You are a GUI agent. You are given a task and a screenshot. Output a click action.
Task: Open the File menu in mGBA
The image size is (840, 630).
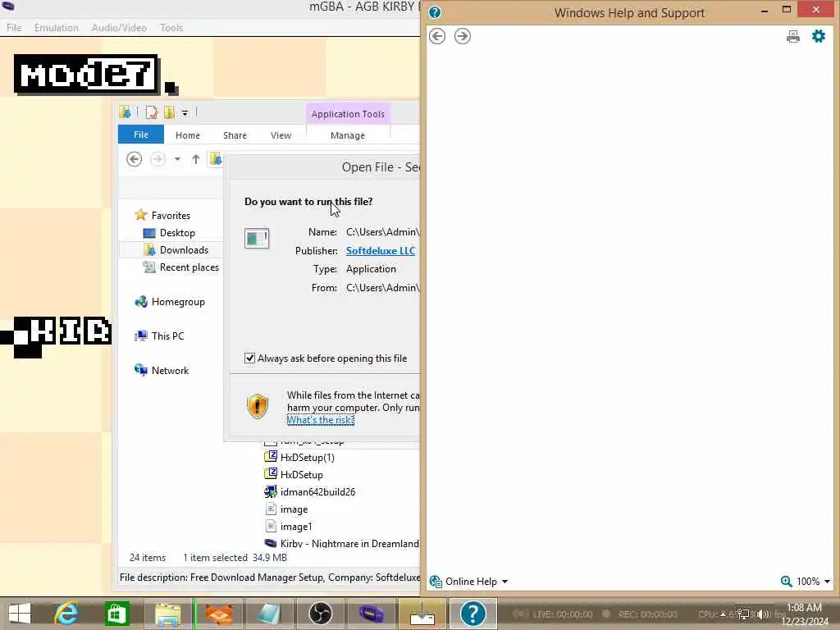pos(14,28)
